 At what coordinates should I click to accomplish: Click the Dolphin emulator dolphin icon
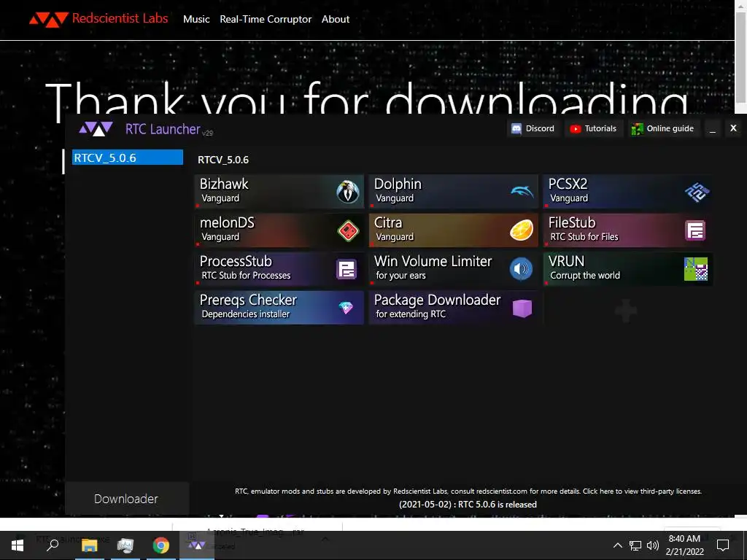522,192
